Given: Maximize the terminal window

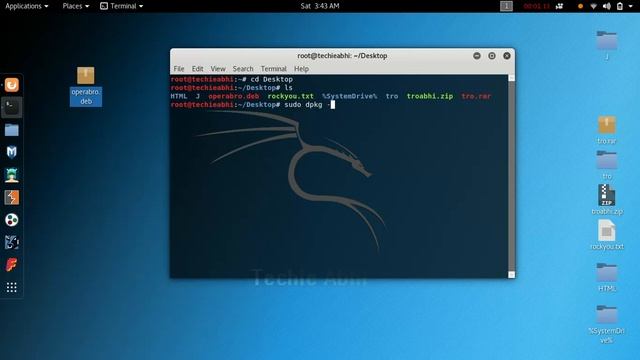Looking at the screenshot, I should [492, 56].
